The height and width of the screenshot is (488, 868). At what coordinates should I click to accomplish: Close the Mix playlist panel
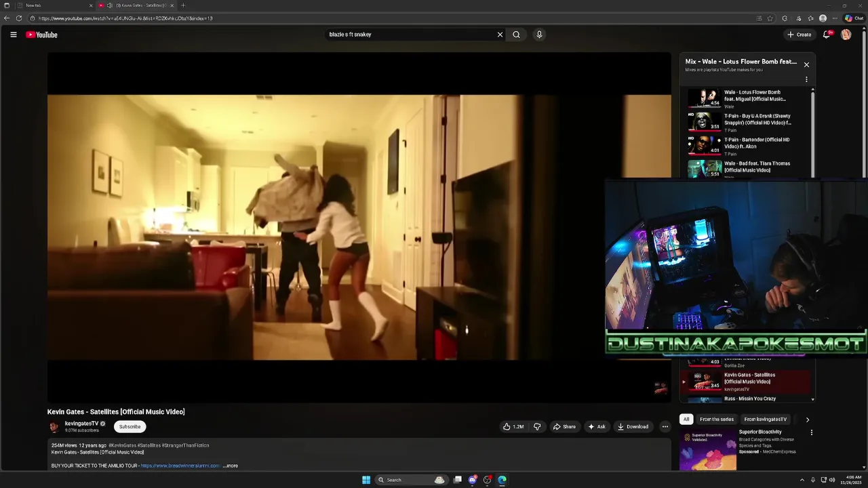(x=806, y=65)
